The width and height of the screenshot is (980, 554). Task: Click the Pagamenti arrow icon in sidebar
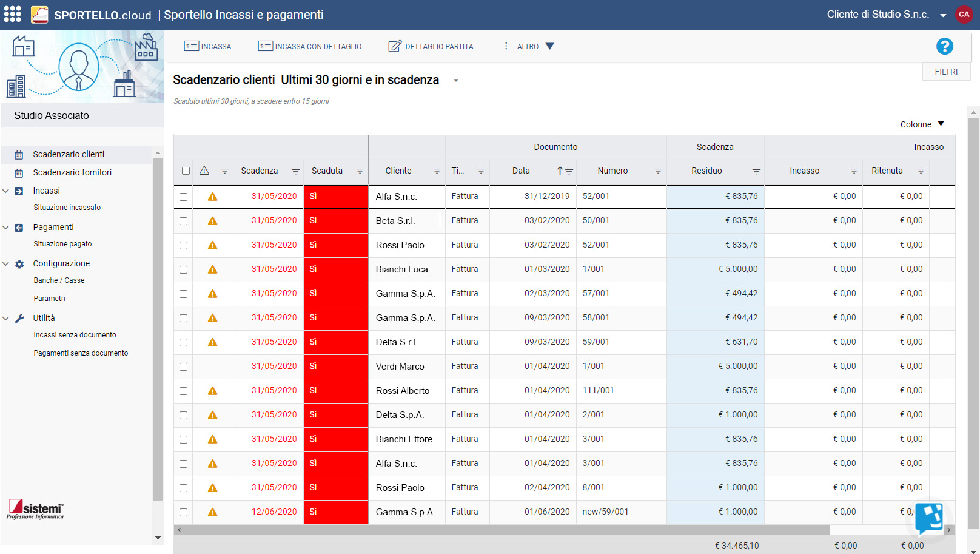[x=19, y=228]
